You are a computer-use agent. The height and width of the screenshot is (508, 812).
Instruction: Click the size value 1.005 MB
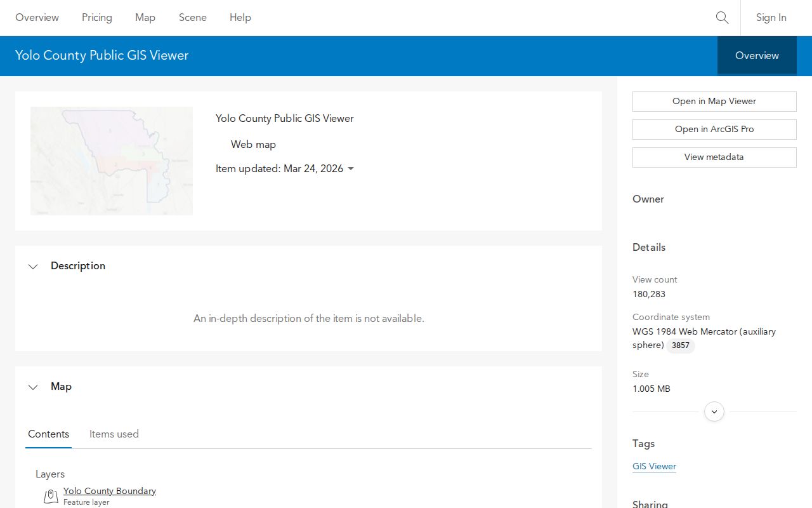click(x=652, y=389)
